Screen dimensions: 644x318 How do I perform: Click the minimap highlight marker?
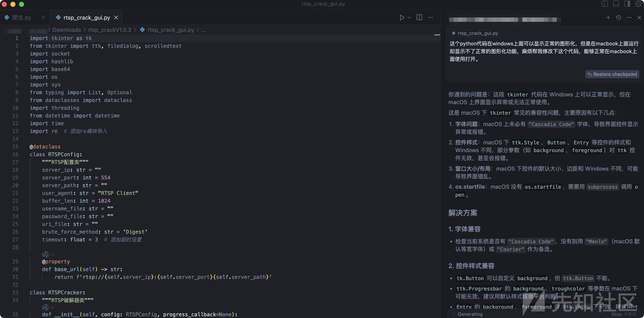(x=437, y=35)
